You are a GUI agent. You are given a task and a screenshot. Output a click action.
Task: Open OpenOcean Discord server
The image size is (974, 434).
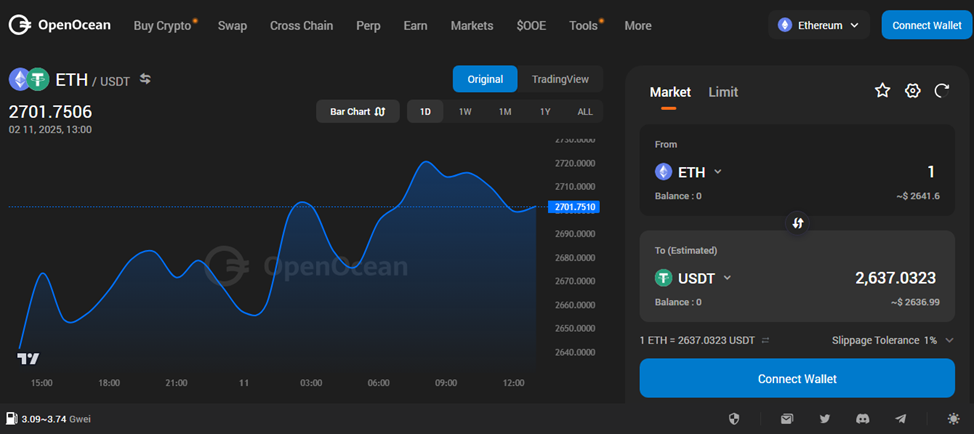point(862,419)
